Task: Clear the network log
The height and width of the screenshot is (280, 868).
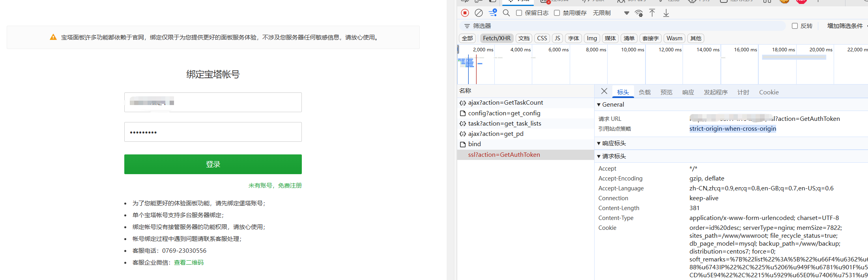Action: coord(479,13)
